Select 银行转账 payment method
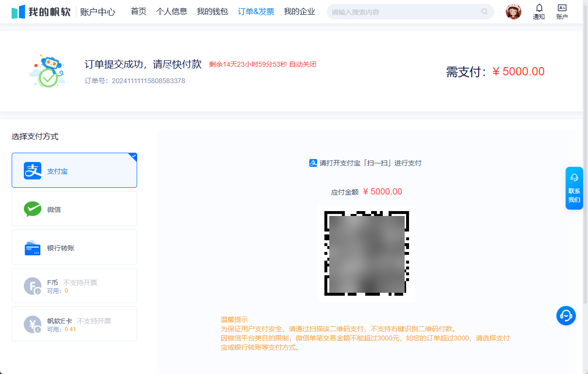This screenshot has height=374, width=588. (x=74, y=247)
